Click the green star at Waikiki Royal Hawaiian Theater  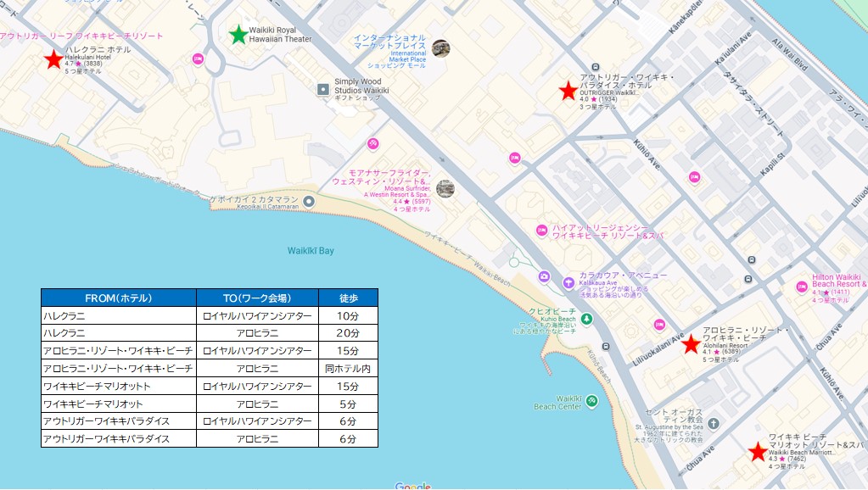tap(238, 34)
